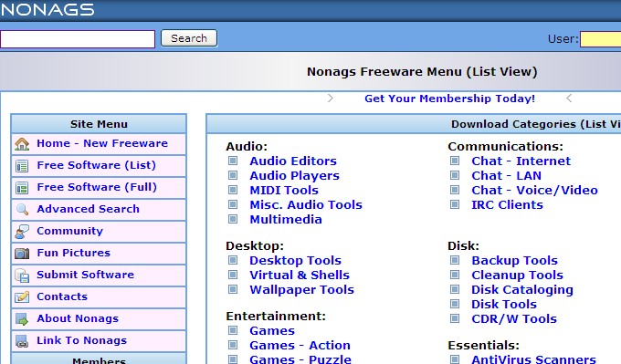
Task: Click the envelope icon beside Contacts
Action: [x=22, y=296]
